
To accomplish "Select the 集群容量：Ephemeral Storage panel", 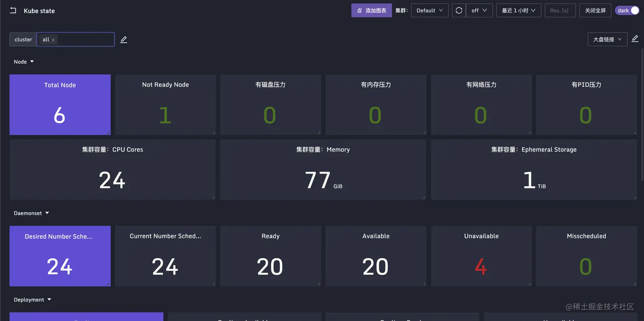I will point(534,170).
